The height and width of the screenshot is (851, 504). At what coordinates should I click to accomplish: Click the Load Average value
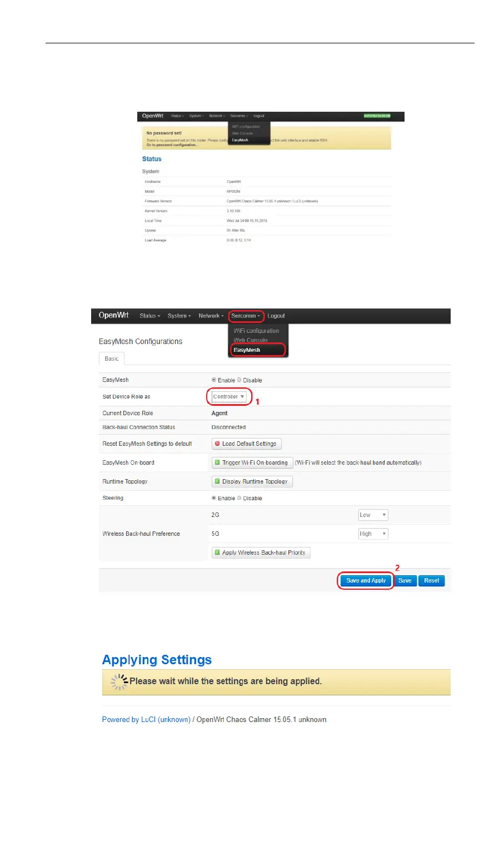(x=239, y=240)
